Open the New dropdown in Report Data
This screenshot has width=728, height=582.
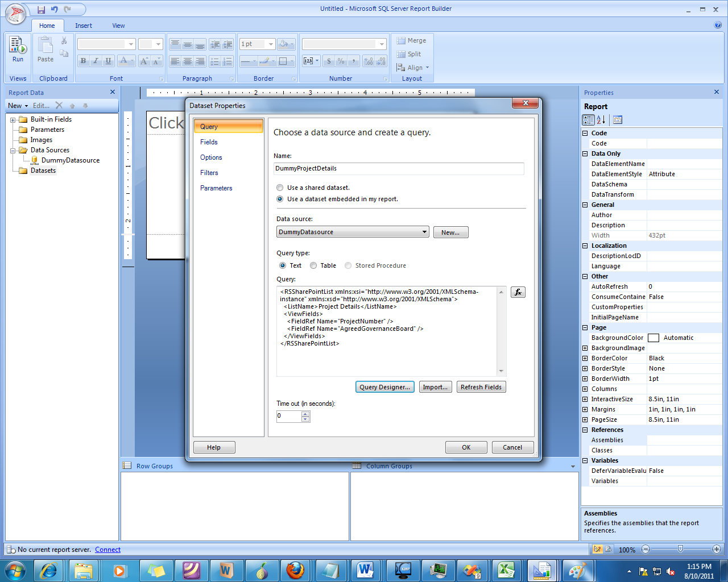pos(18,106)
